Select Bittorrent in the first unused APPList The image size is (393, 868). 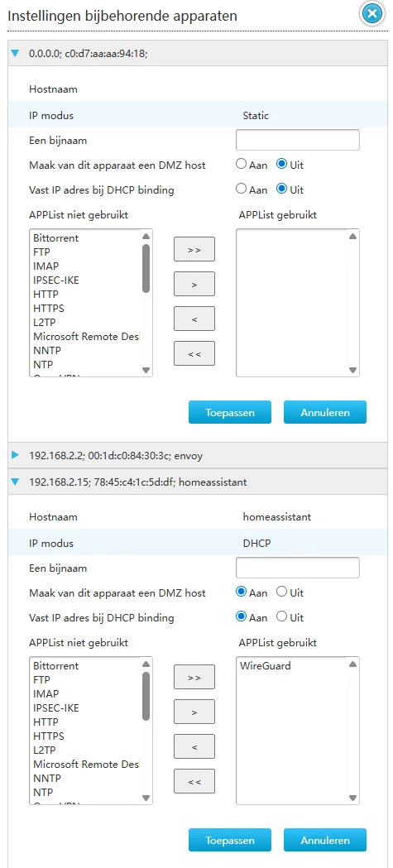(x=56, y=238)
